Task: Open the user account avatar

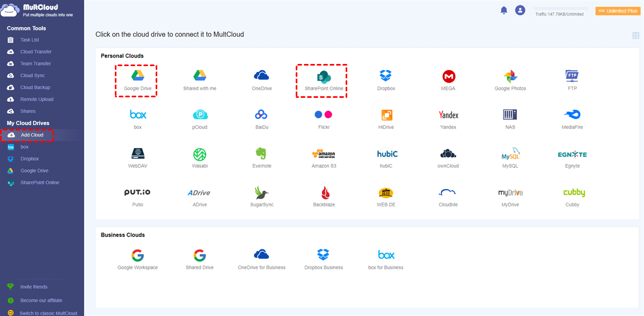Action: tap(519, 10)
